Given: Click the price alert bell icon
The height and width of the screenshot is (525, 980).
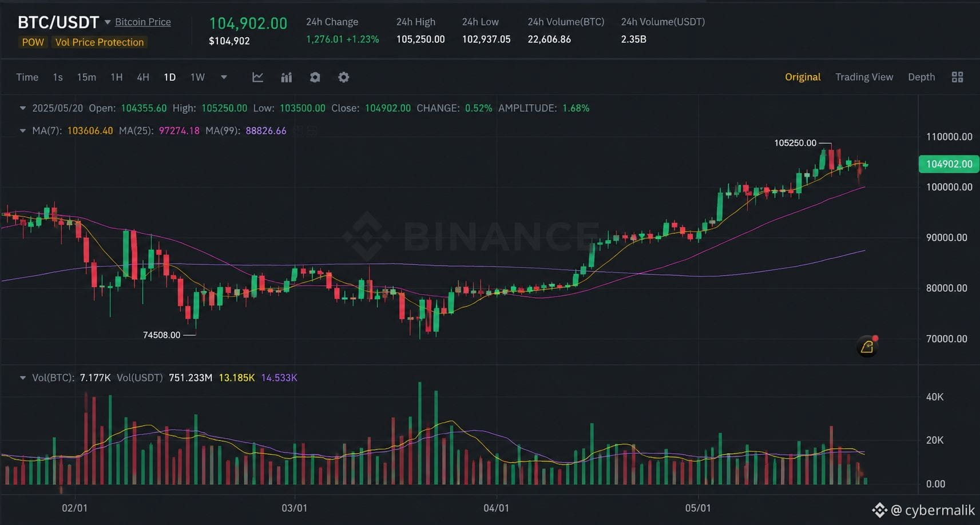Looking at the screenshot, I should click(x=867, y=347).
